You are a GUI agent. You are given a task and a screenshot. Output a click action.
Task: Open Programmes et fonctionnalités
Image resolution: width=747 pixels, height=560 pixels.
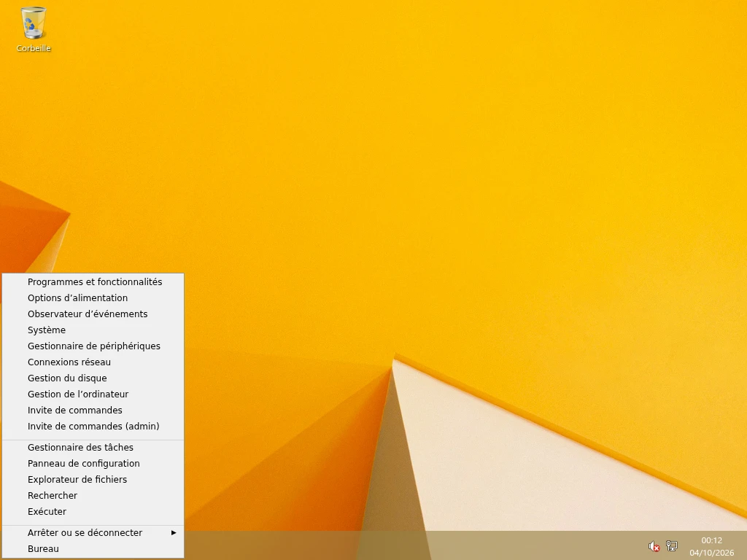click(x=93, y=282)
